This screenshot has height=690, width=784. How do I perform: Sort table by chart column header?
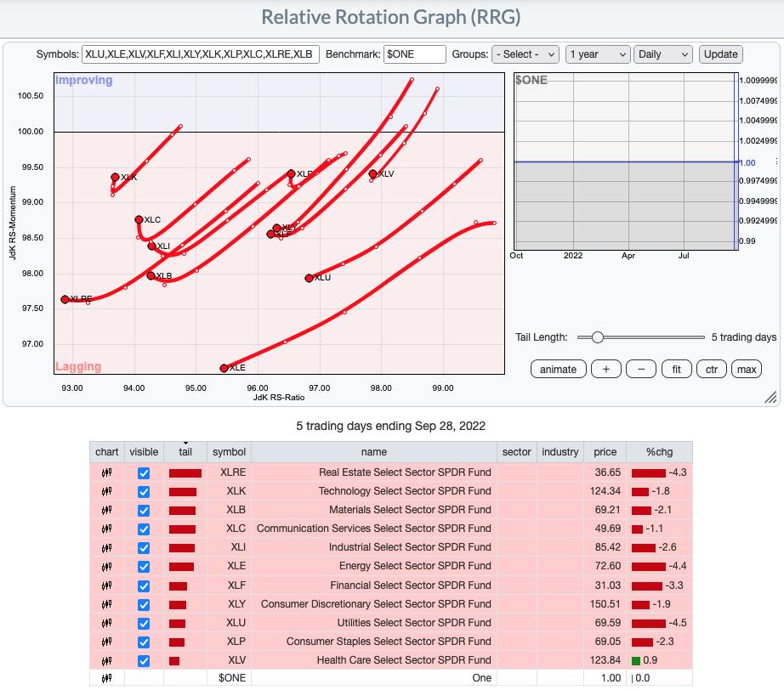(106, 452)
